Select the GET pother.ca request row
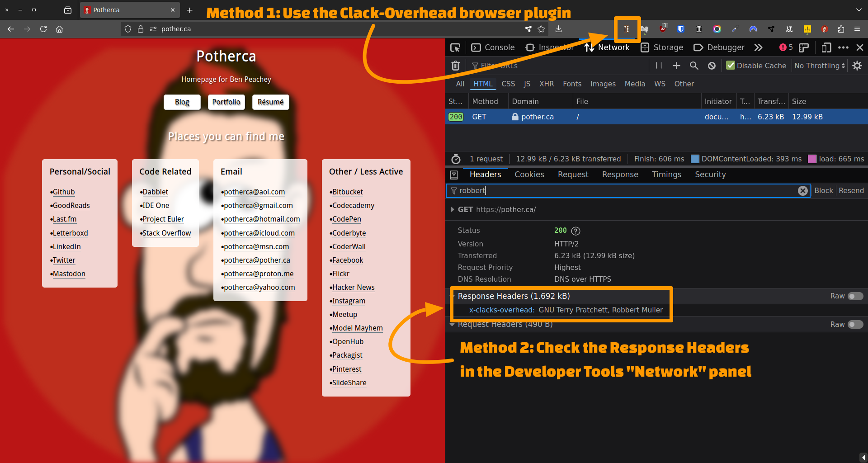The width and height of the screenshot is (868, 463). point(656,117)
